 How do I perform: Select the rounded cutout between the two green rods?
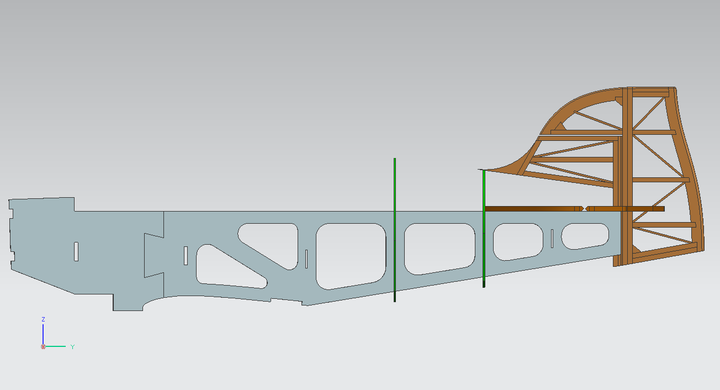click(x=439, y=248)
